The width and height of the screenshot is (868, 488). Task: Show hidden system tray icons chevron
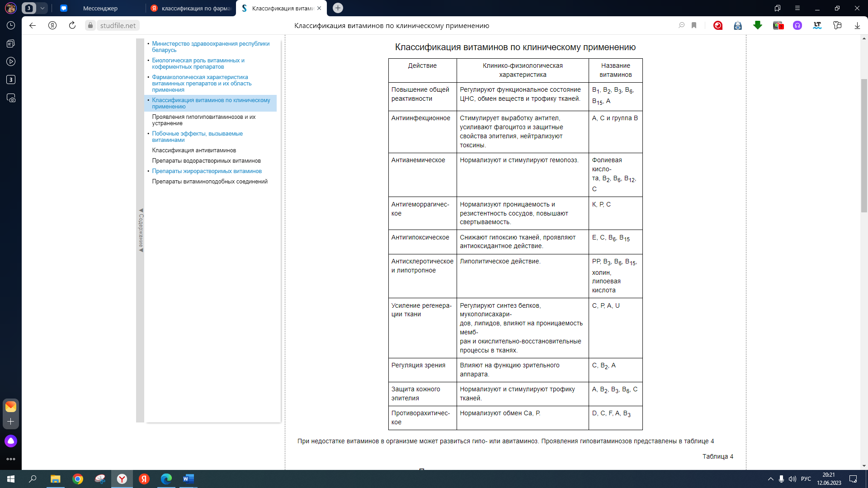[771, 479]
